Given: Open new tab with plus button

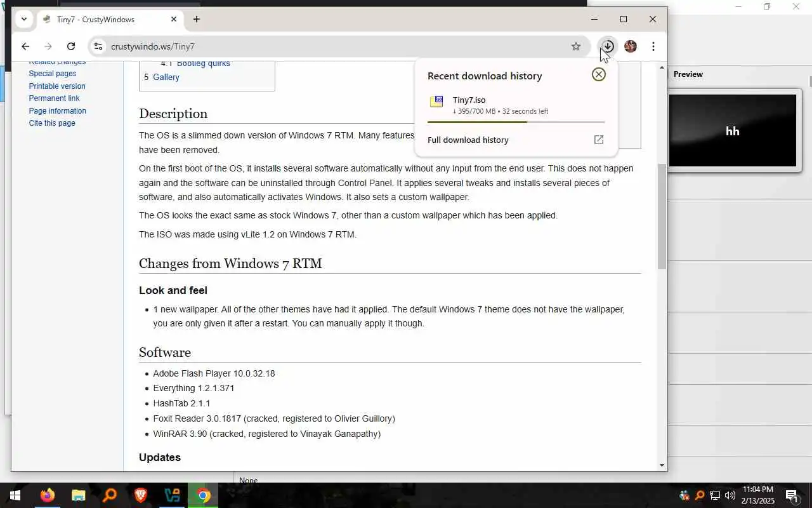Looking at the screenshot, I should 197,20.
